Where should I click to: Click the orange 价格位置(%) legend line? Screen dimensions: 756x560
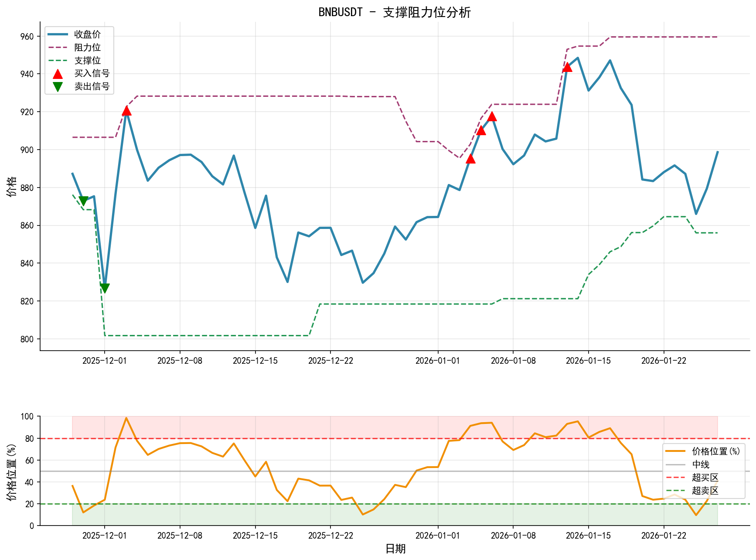pyautogui.click(x=675, y=451)
